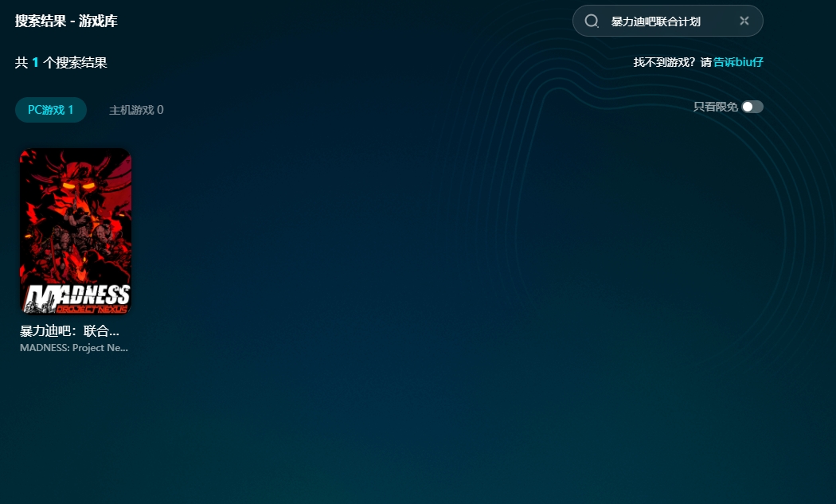Click the highlighted number 1 in result count
Image resolution: width=836 pixels, height=504 pixels.
(35, 63)
